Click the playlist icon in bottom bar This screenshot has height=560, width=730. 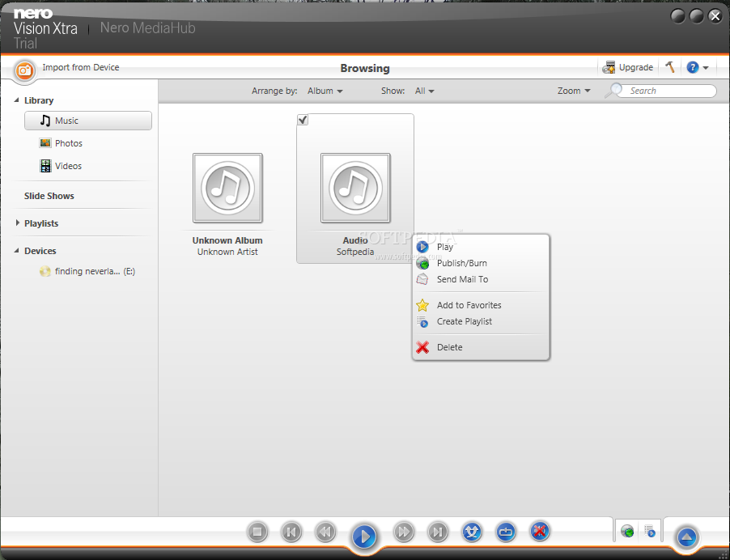pyautogui.click(x=650, y=531)
